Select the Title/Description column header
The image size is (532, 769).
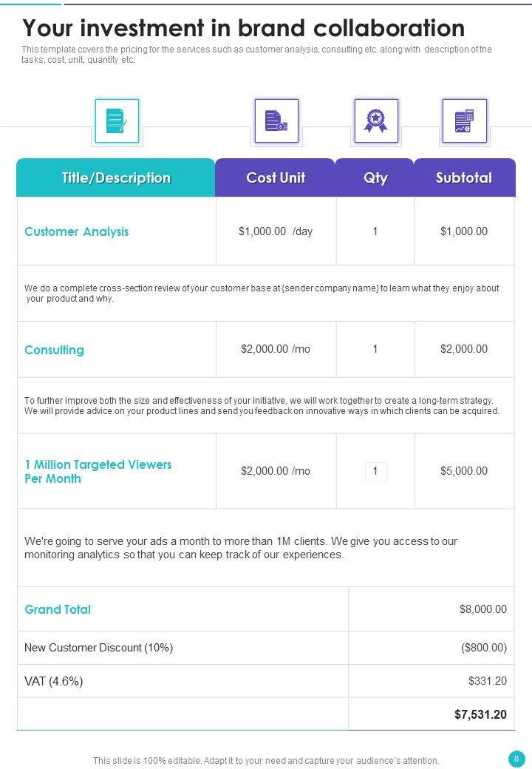coord(116,178)
